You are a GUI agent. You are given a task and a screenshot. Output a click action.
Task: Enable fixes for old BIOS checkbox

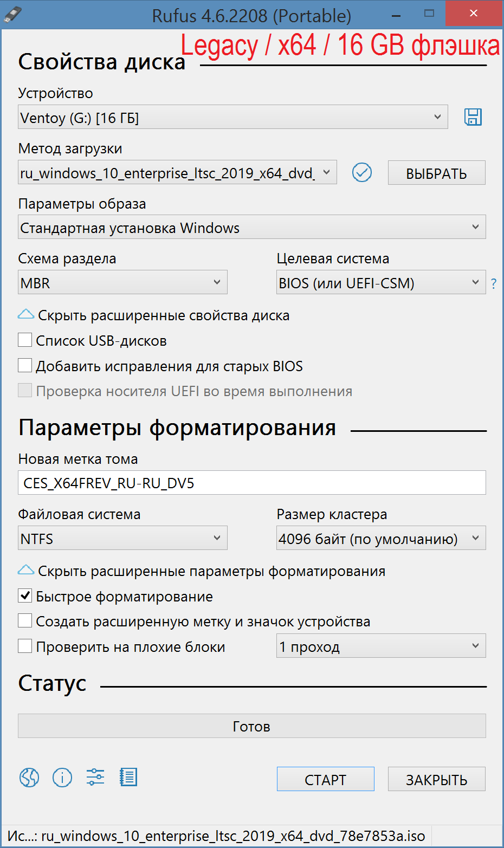point(25,366)
